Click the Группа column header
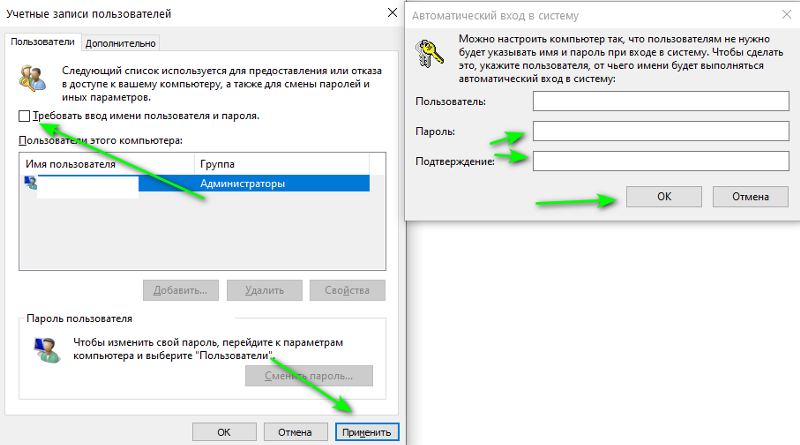Image resolution: width=800 pixels, height=445 pixels. click(x=282, y=164)
